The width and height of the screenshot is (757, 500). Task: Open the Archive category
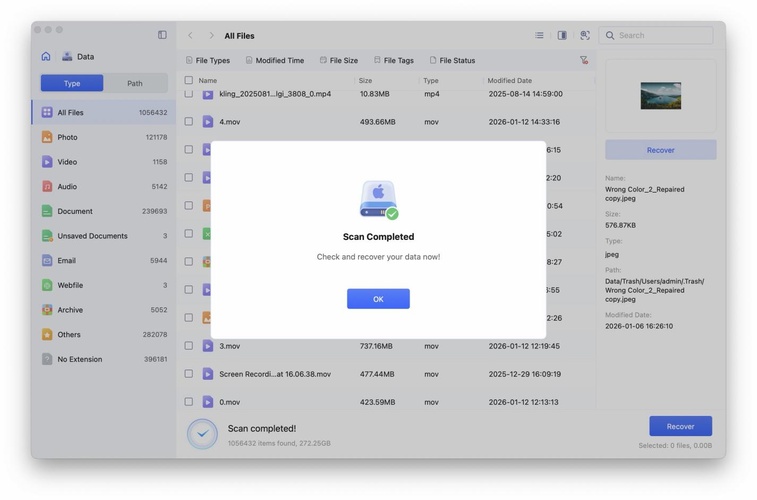(x=104, y=309)
